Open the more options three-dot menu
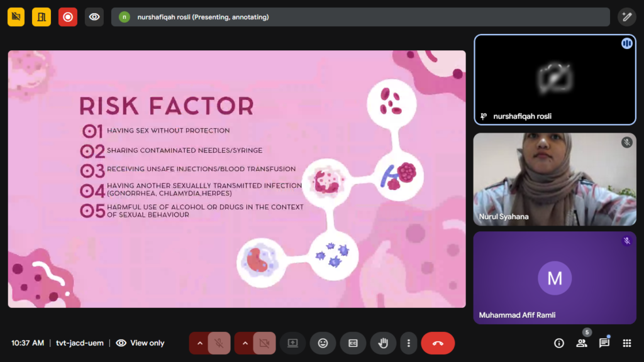Viewport: 644px width, 362px height. [409, 343]
